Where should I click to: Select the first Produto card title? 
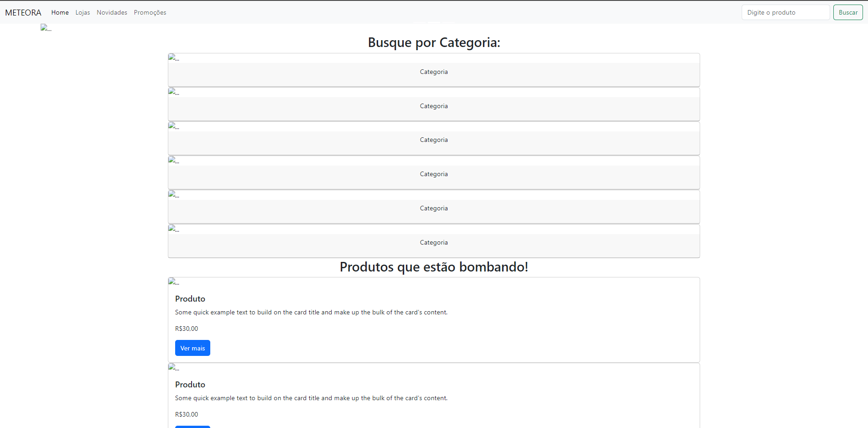pos(190,299)
